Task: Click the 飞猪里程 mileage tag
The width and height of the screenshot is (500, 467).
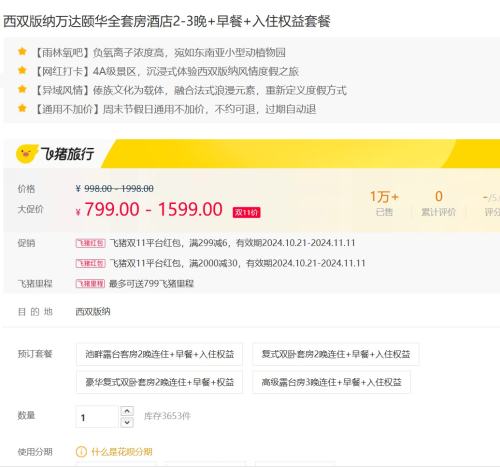Action: click(90, 284)
